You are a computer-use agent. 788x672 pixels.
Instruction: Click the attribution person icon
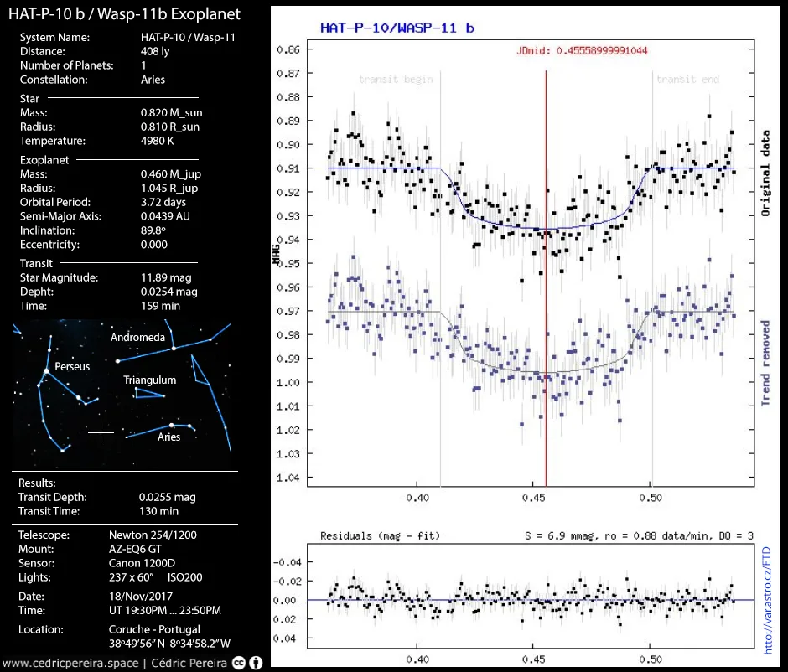pyautogui.click(x=256, y=663)
